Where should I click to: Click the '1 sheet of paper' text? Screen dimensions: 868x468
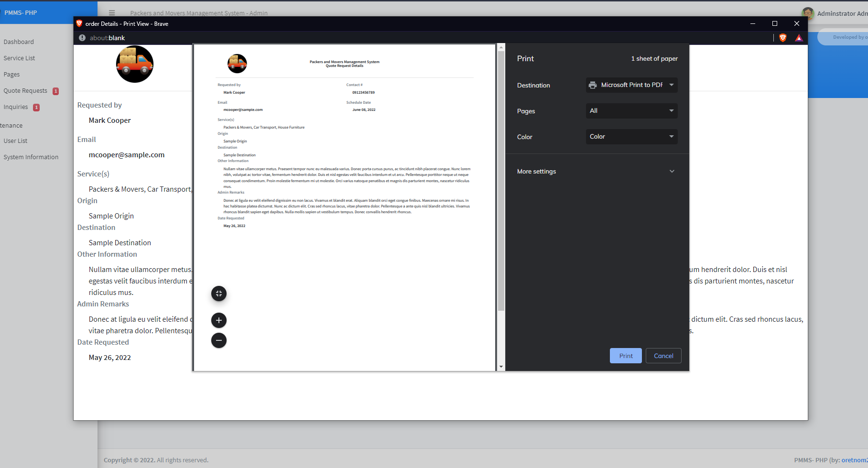(654, 58)
